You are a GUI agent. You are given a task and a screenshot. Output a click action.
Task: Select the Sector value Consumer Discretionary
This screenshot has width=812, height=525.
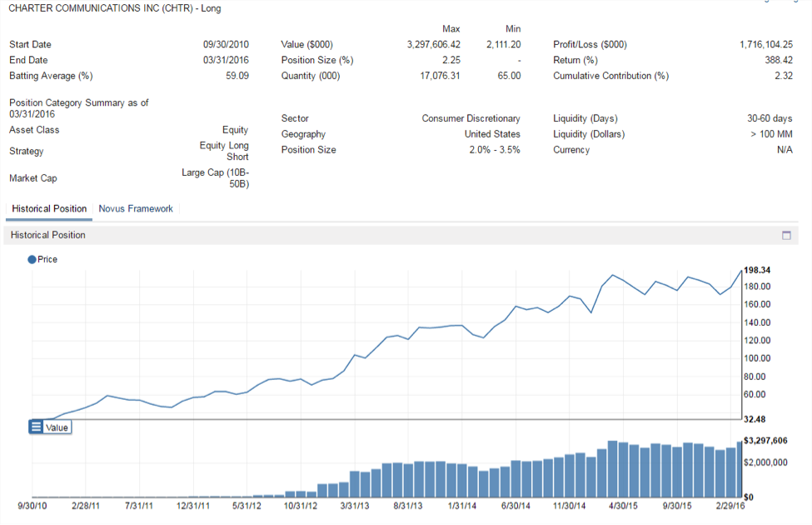(471, 118)
